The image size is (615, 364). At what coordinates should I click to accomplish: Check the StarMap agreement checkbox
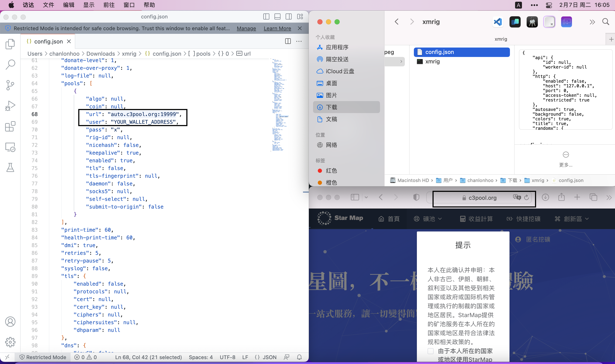point(431,351)
